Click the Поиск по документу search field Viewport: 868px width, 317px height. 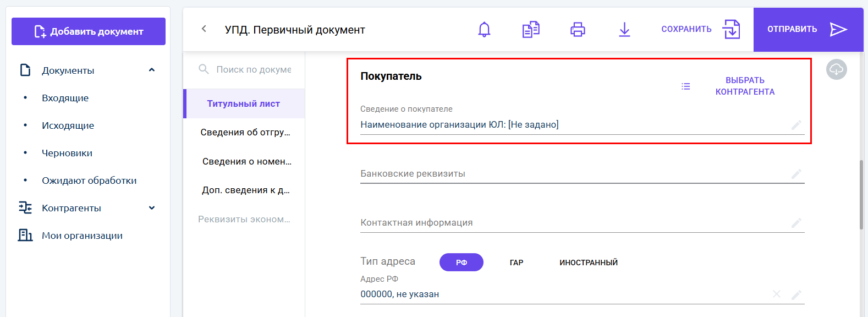pos(245,69)
